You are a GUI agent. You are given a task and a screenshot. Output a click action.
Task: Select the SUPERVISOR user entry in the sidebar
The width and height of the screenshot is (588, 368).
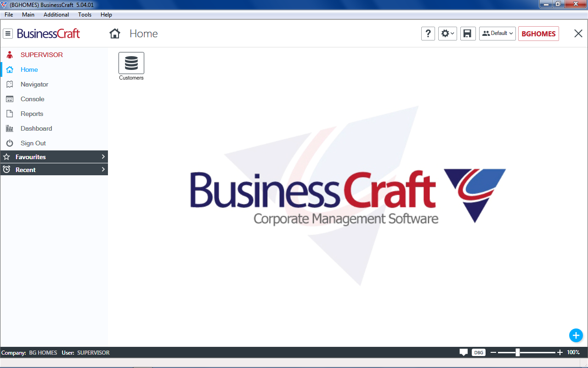pos(54,55)
